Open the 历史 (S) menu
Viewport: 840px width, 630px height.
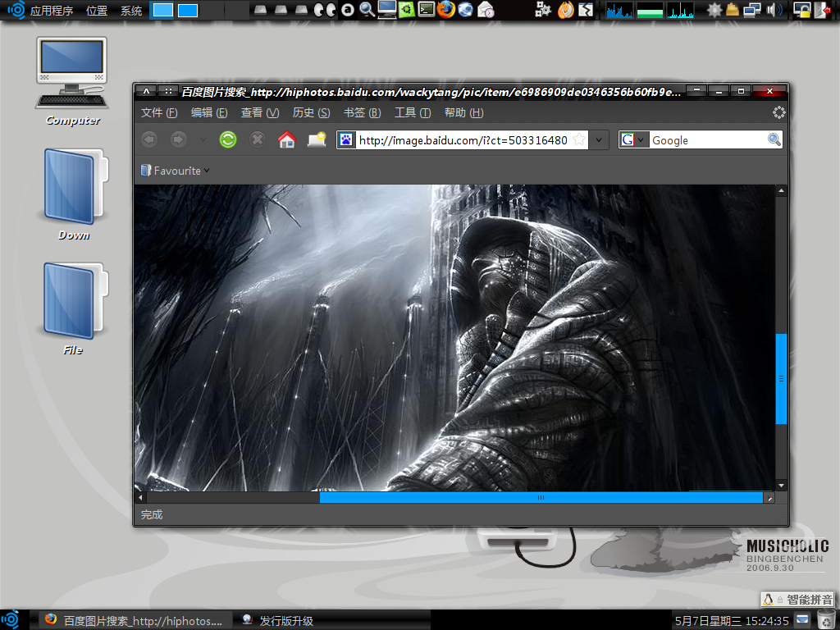[311, 112]
